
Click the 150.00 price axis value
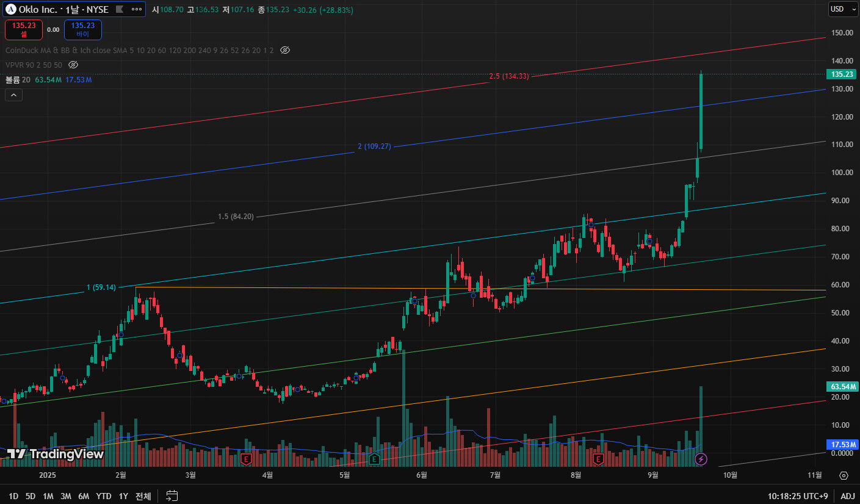[842, 32]
